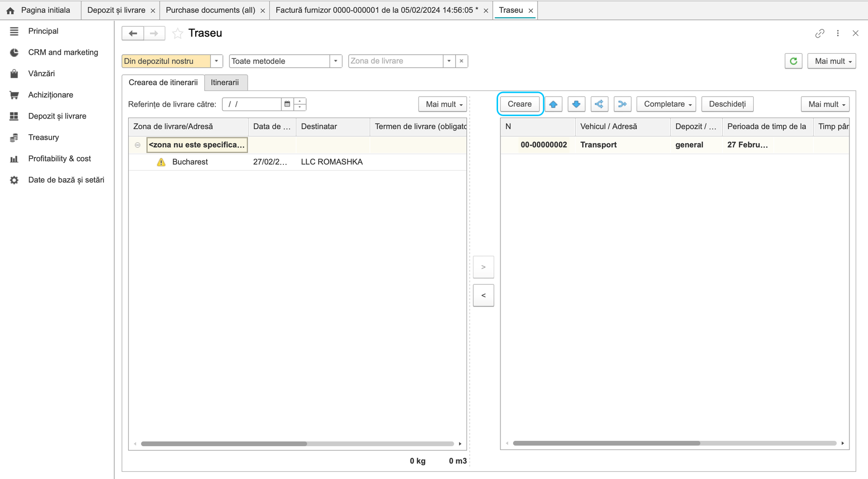Click the left table horizontal scrollbar
Image resolution: width=868 pixels, height=479 pixels.
[x=298, y=444]
